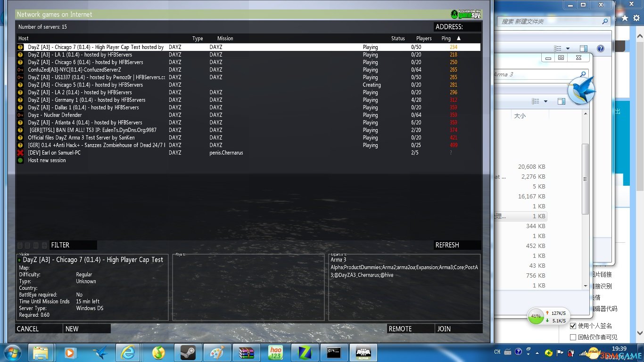Click the red X icon beside [DEV] Earl server
Viewport: 644px width, 362px height.
tap(20, 153)
